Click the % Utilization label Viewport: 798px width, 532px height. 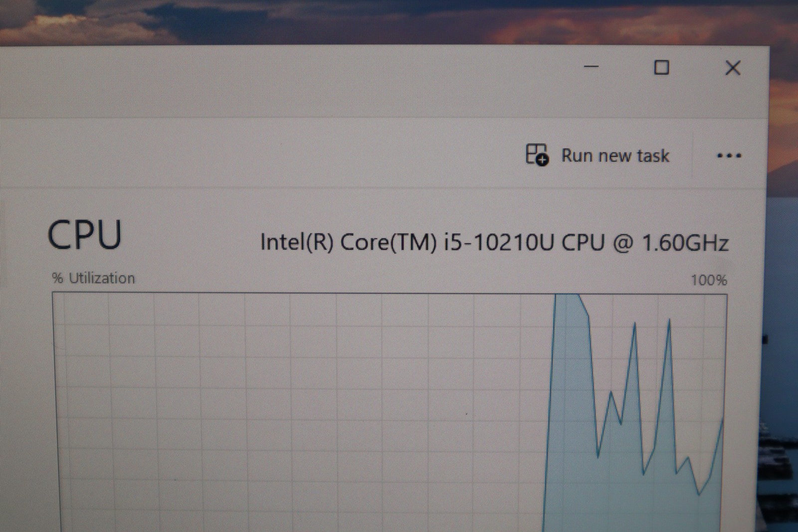[x=93, y=278]
